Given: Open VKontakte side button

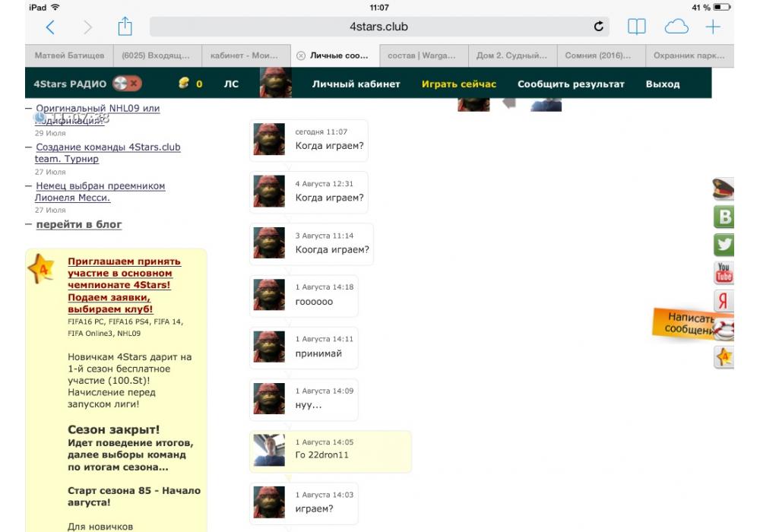Looking at the screenshot, I should (x=724, y=217).
